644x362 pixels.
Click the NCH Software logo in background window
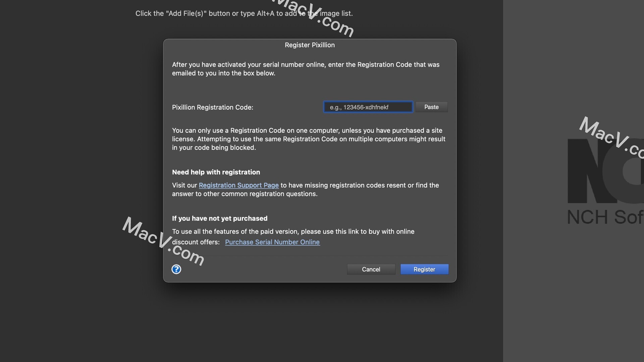(605, 181)
